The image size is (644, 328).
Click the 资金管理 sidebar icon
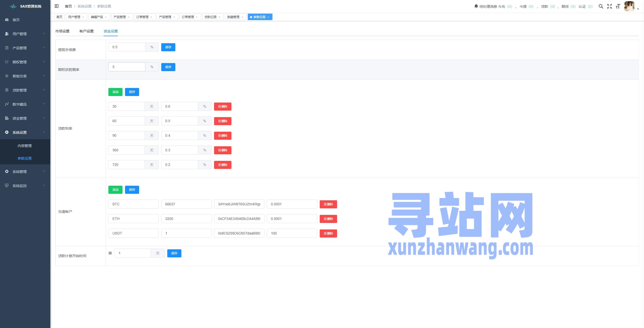tap(7, 118)
